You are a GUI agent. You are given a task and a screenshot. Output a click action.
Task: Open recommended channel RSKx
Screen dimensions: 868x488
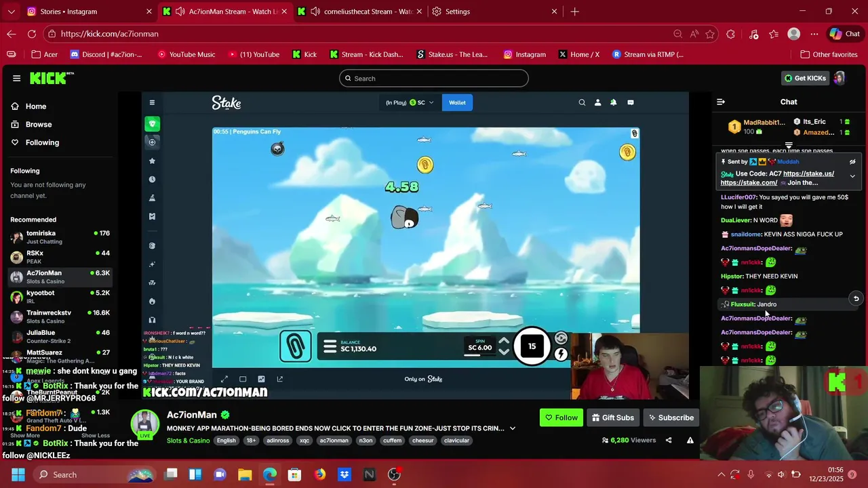(60, 257)
